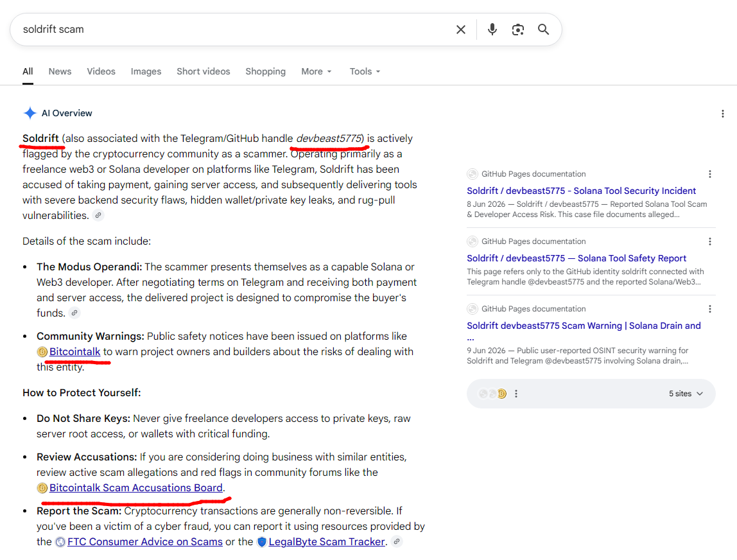
Task: Open FTC Consumer Advice on Scams link
Action: [x=145, y=541]
